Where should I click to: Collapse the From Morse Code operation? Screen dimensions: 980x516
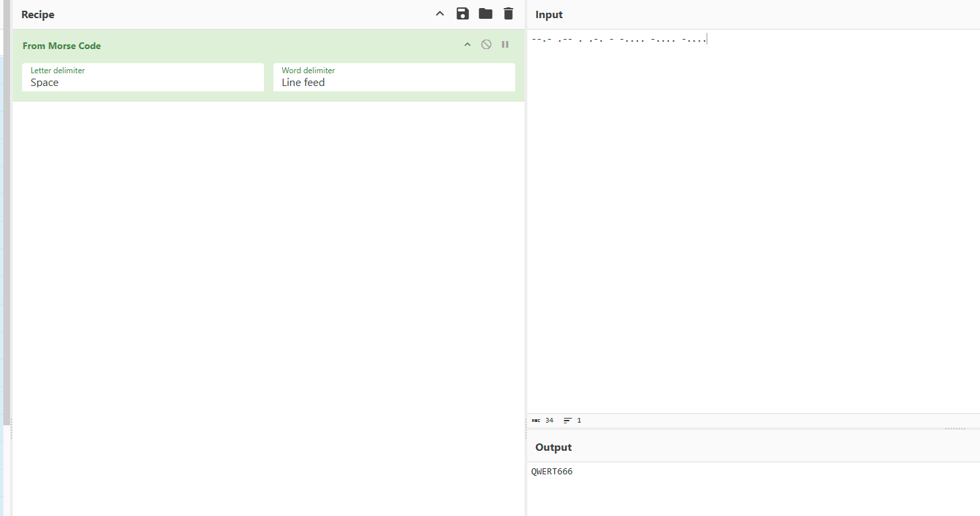click(x=467, y=45)
